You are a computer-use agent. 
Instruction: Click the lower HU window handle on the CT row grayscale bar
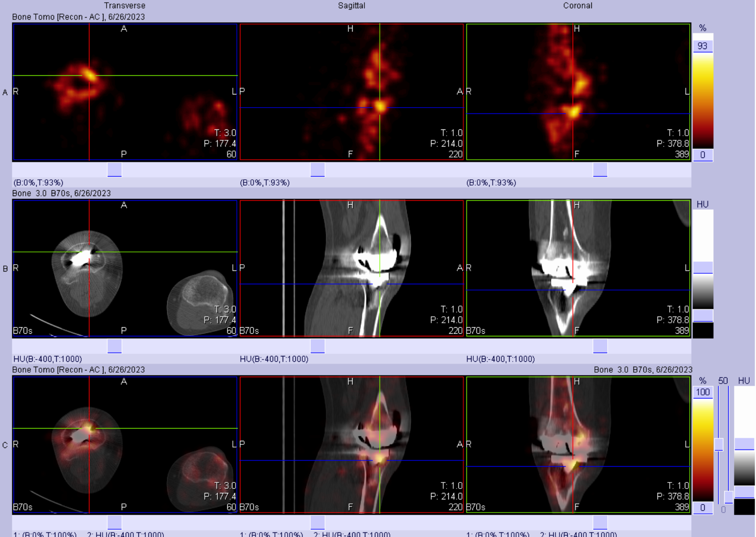pos(703,315)
